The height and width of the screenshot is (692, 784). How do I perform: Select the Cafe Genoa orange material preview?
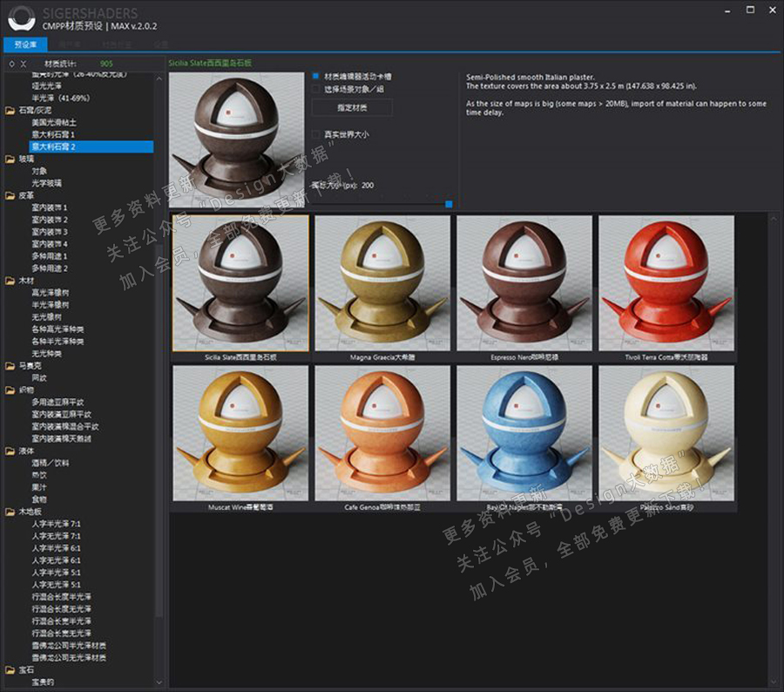click(x=382, y=432)
